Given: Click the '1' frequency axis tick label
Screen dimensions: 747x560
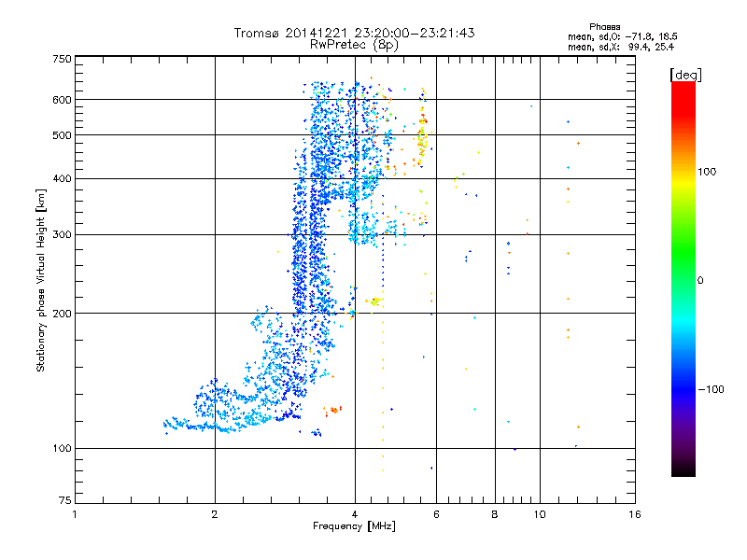Looking at the screenshot, I should (x=75, y=514).
